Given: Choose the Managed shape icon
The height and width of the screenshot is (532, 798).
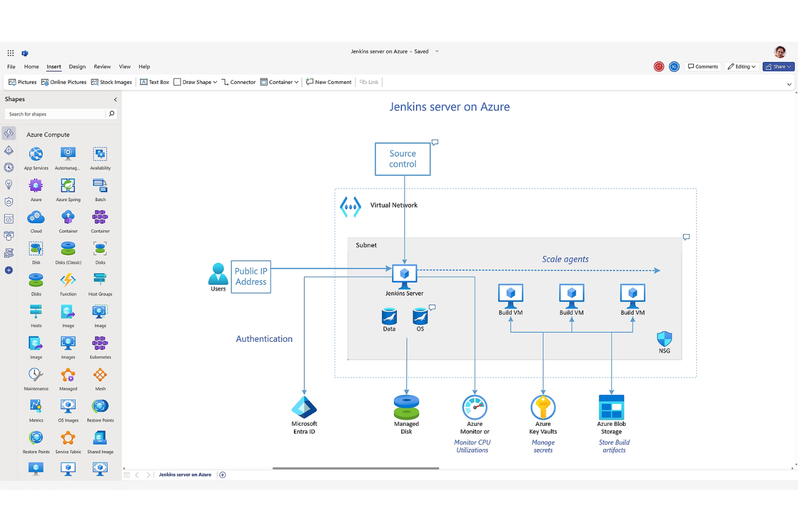Looking at the screenshot, I should [68, 375].
